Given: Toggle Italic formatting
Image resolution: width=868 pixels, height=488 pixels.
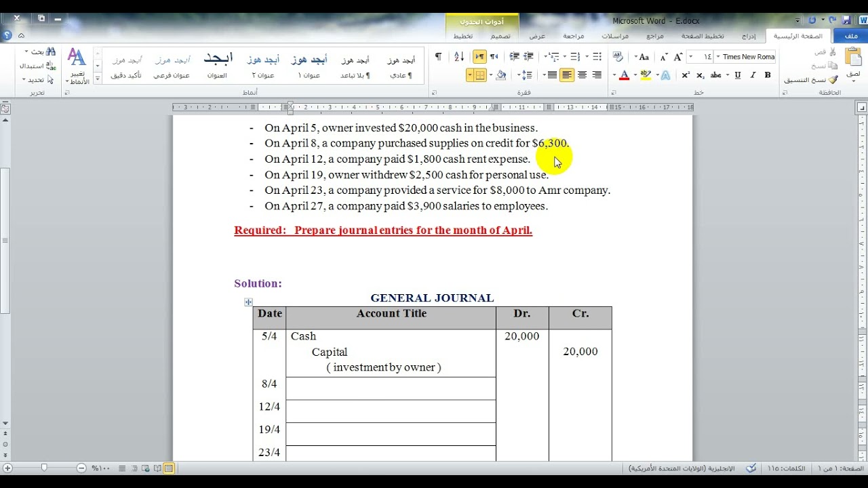Looking at the screenshot, I should 753,75.
